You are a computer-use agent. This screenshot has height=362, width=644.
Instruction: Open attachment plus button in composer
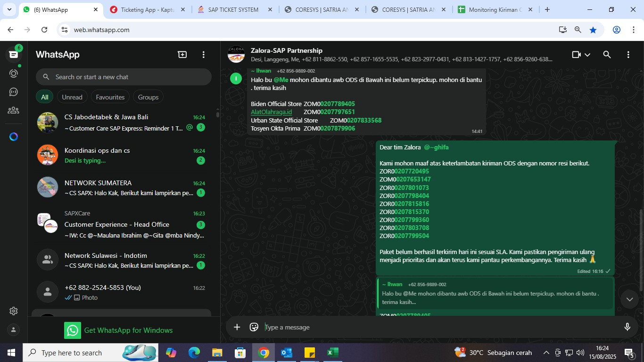pos(237,327)
